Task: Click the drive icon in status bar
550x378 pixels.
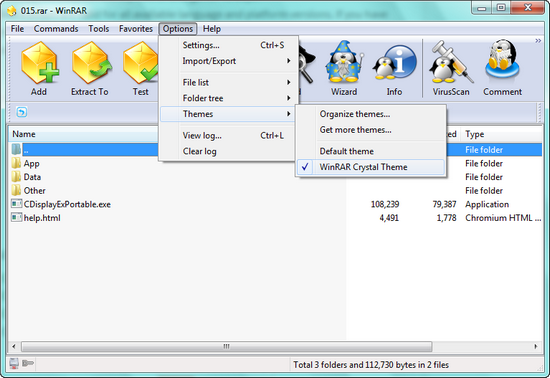Action: [14, 364]
